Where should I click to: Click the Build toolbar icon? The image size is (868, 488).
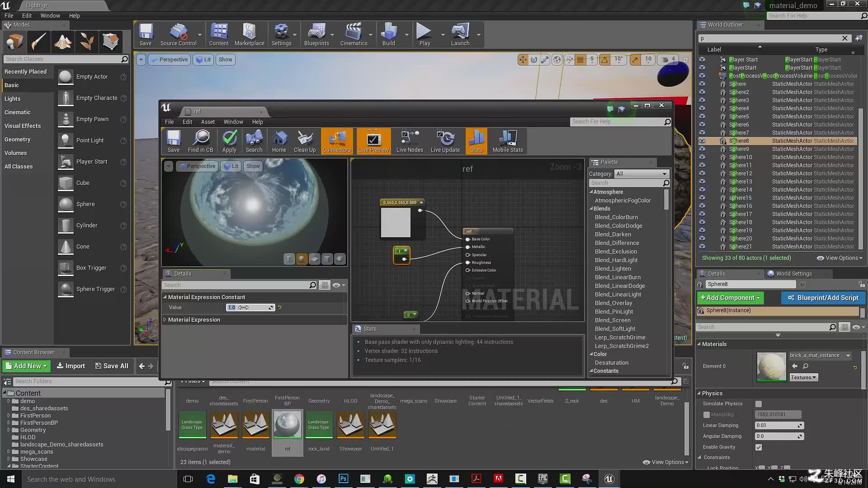point(389,35)
